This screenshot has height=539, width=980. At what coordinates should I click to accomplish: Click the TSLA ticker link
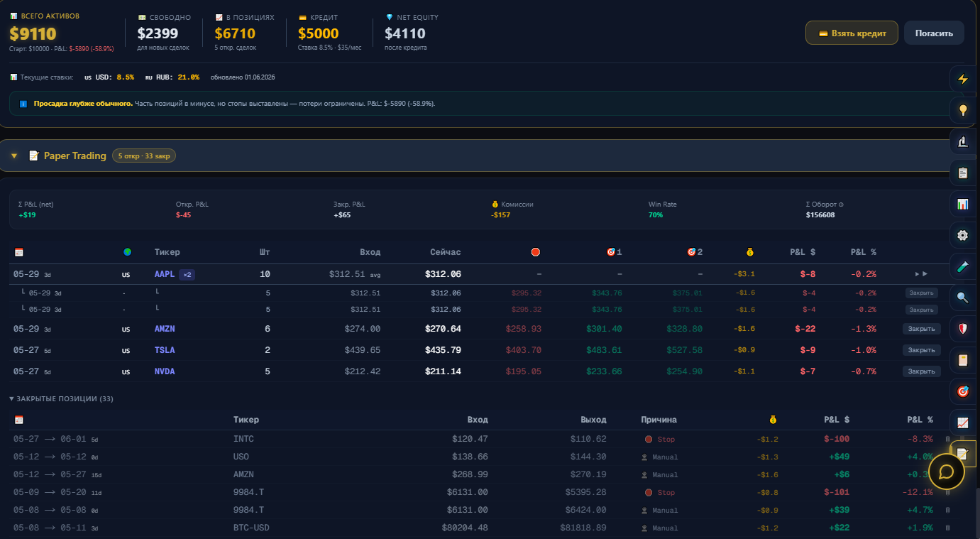(x=165, y=350)
